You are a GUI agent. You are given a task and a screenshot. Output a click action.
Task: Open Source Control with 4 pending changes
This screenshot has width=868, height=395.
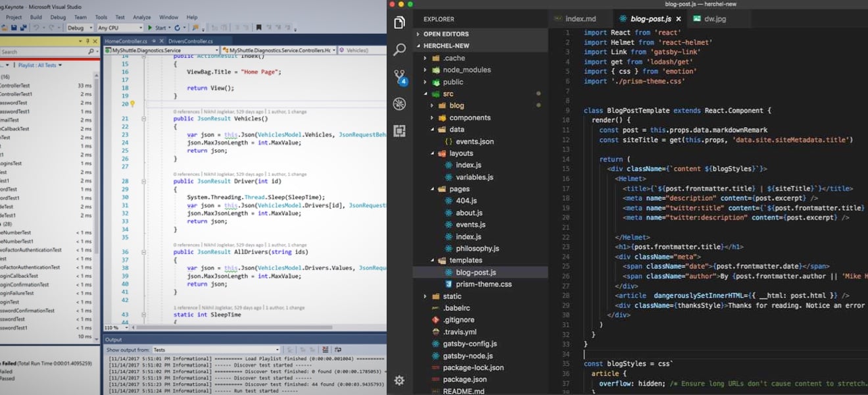pos(399,77)
